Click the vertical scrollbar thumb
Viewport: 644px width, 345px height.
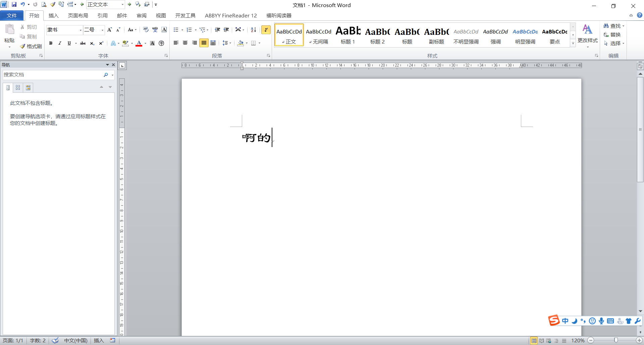click(x=640, y=130)
